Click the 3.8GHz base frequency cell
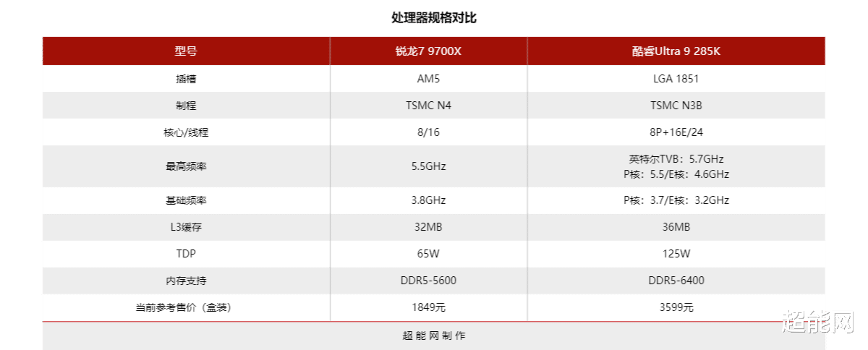The width and height of the screenshot is (868, 350). 428,200
